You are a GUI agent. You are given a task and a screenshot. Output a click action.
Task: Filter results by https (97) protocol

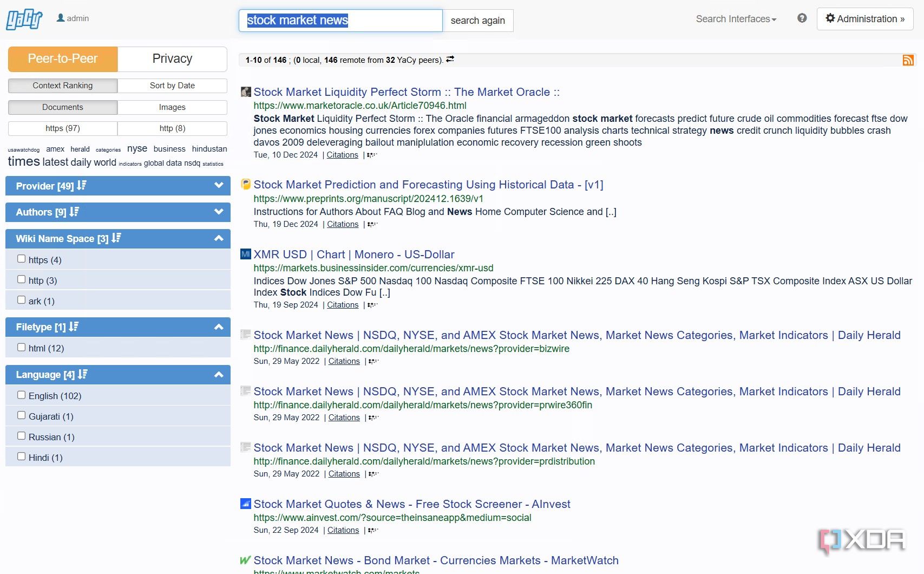tap(63, 128)
